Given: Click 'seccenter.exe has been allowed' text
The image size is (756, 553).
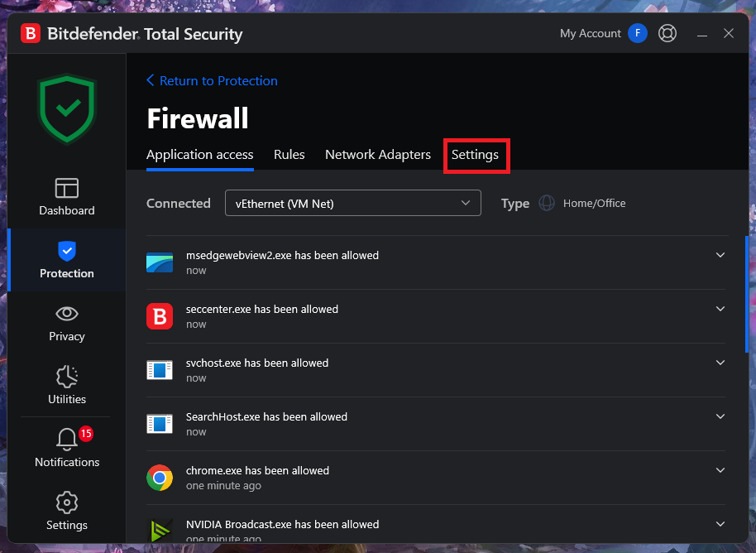Looking at the screenshot, I should click(x=262, y=309).
